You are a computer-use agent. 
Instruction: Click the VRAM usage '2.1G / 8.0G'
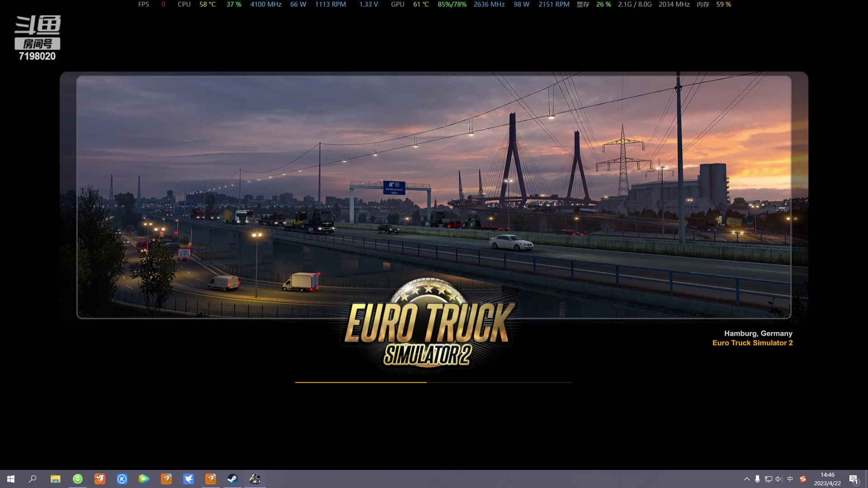pyautogui.click(x=635, y=4)
